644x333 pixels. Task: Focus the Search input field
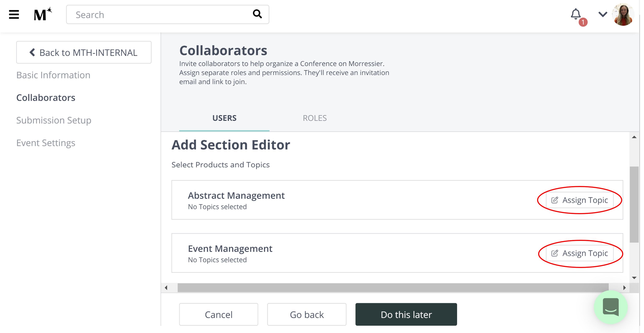click(x=167, y=15)
